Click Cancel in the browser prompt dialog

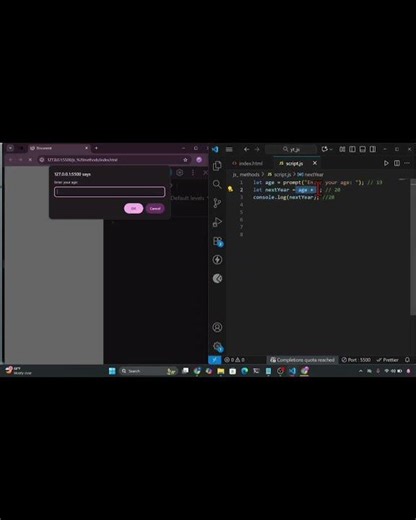click(155, 208)
